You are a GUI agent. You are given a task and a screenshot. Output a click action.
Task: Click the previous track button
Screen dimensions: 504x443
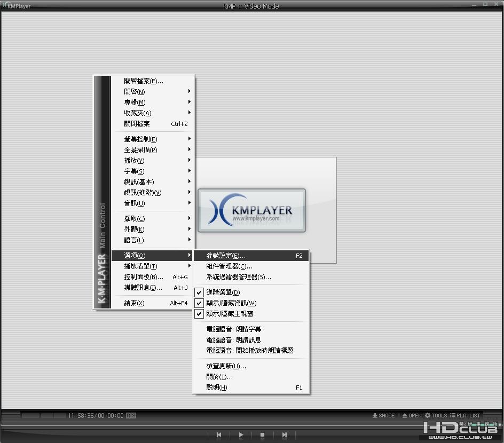[219, 434]
